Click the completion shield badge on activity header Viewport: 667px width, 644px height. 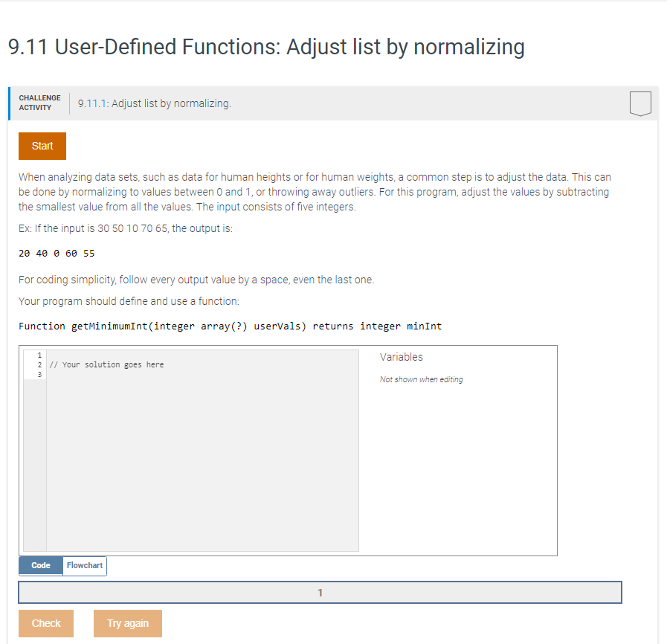tap(639, 103)
